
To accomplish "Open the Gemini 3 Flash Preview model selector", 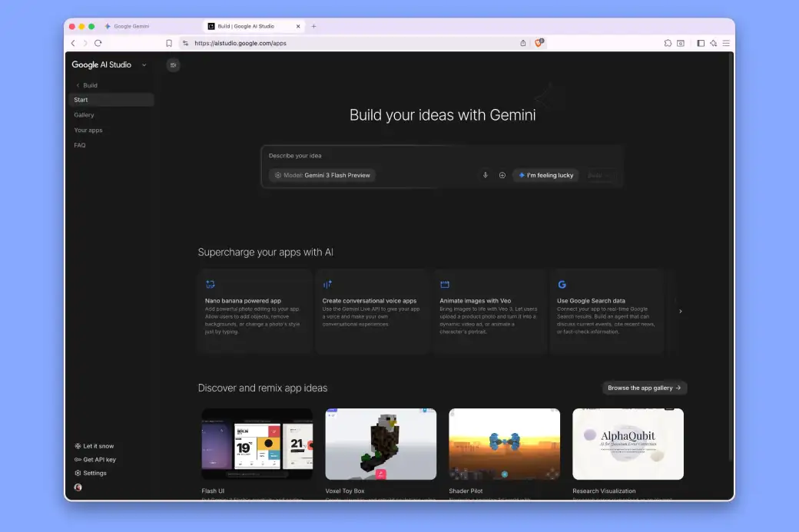I will tap(322, 175).
